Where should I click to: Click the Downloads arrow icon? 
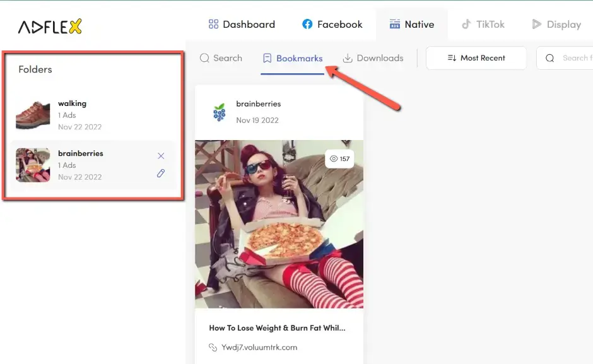347,57
